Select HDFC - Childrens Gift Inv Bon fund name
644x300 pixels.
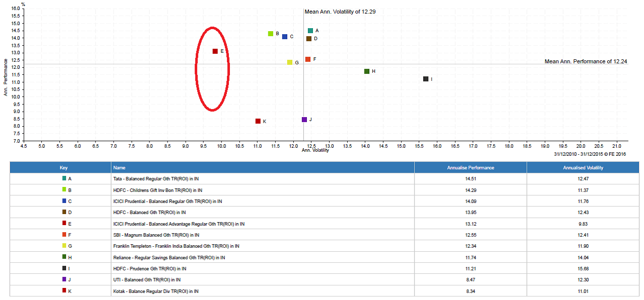(x=158, y=190)
